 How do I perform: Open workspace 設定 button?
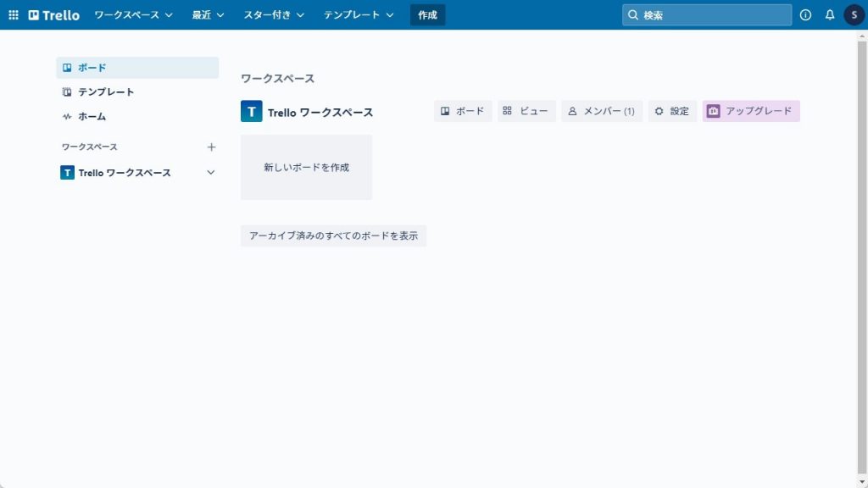point(672,111)
